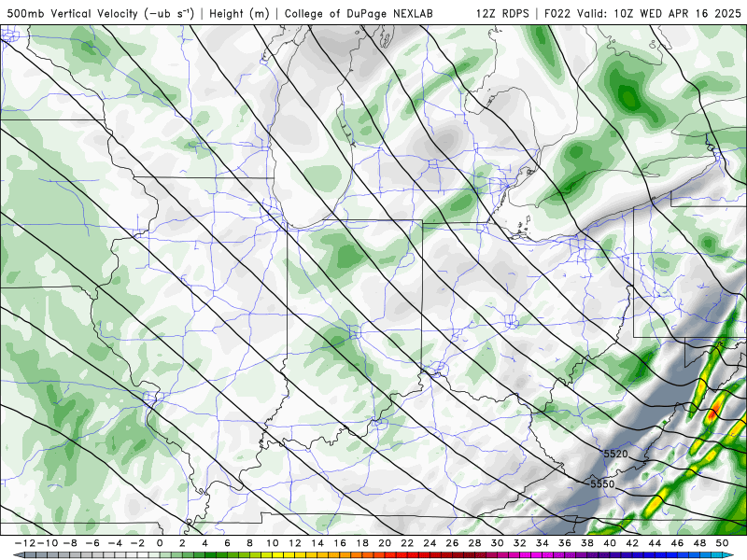
Task: Click the −6 value on the color scale
Action: 92,543
